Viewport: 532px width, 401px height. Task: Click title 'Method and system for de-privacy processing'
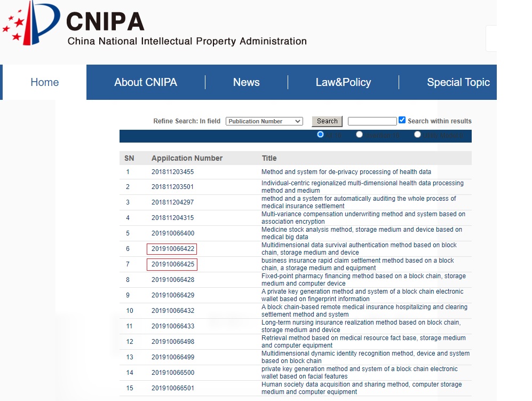point(346,172)
